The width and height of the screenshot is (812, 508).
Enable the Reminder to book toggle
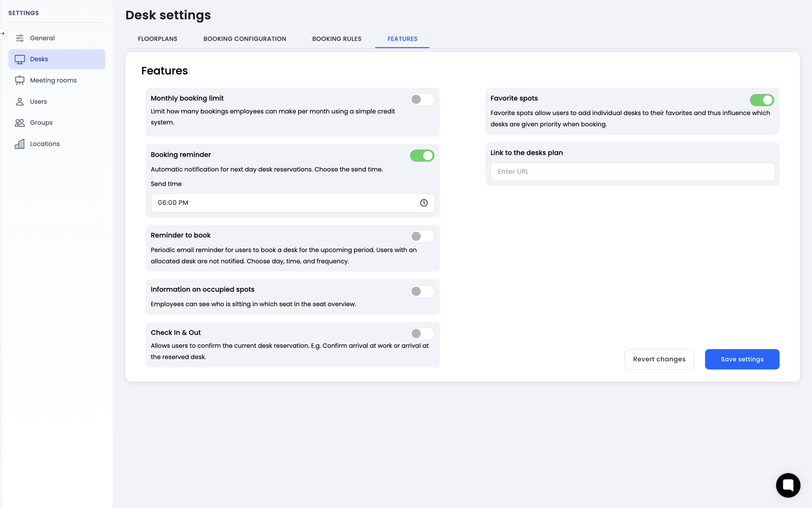[x=422, y=236]
